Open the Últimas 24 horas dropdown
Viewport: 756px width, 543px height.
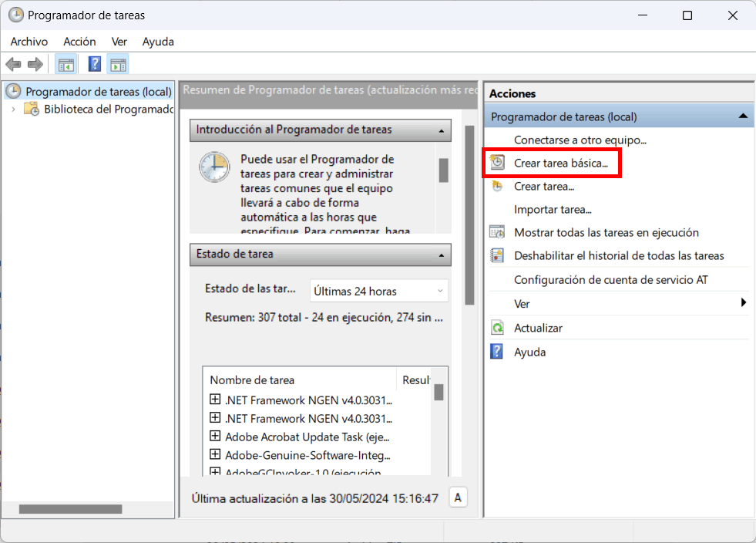[x=378, y=291]
